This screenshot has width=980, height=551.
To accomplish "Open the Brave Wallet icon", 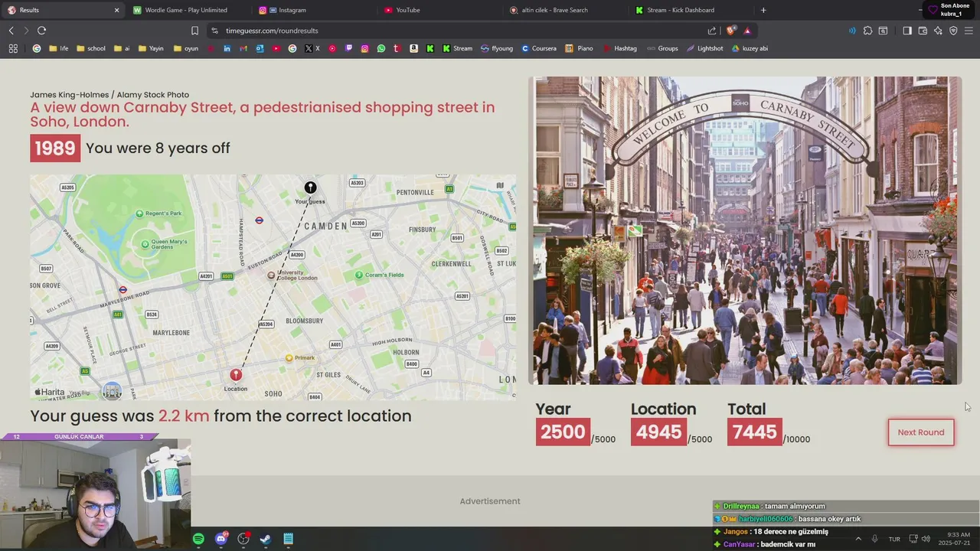I will click(x=923, y=31).
